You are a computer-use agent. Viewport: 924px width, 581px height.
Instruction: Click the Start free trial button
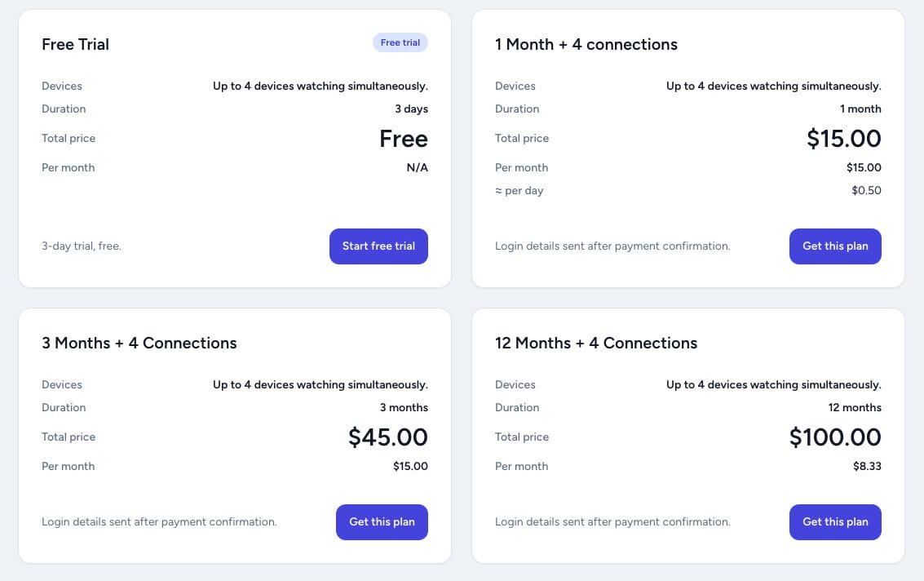[x=378, y=246]
